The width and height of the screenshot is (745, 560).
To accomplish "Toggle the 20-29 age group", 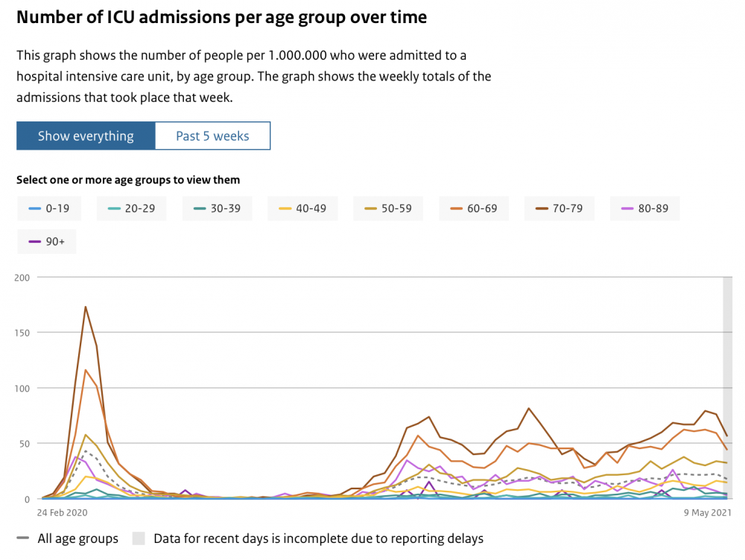I will 132,209.
